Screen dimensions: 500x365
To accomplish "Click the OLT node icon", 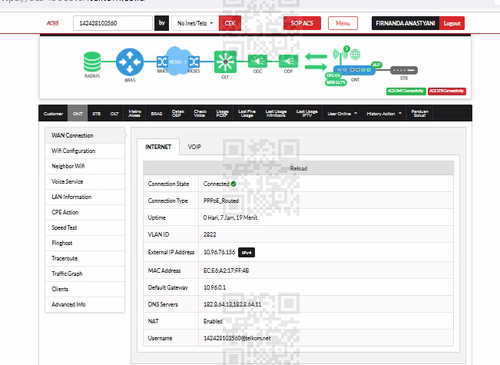I will [225, 62].
